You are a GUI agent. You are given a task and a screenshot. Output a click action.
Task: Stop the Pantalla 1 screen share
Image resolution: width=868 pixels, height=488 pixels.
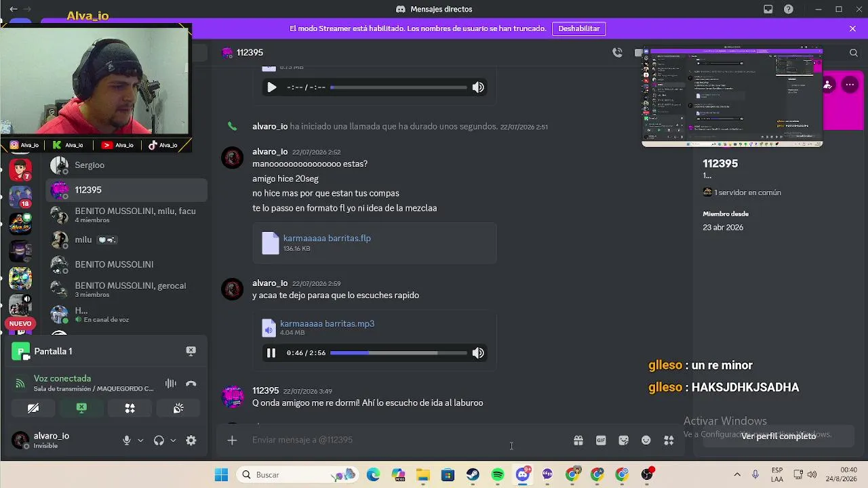[191, 351]
